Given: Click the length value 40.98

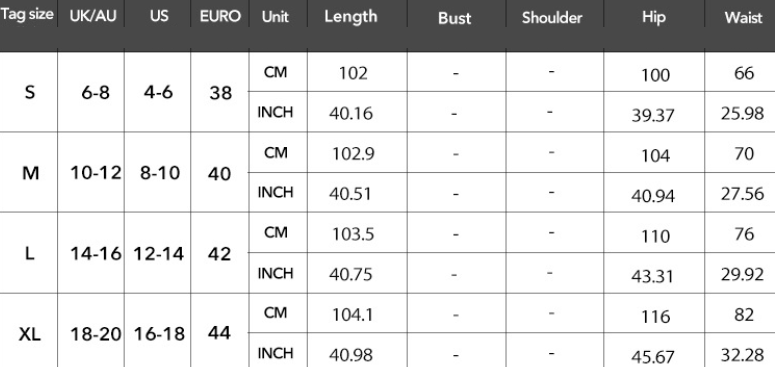Looking at the screenshot, I should [x=351, y=354].
